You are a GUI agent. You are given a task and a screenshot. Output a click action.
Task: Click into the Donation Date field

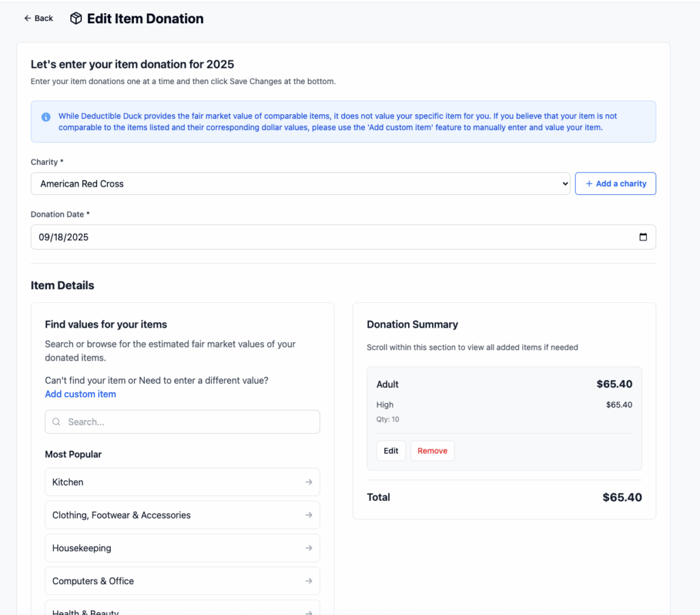point(328,237)
